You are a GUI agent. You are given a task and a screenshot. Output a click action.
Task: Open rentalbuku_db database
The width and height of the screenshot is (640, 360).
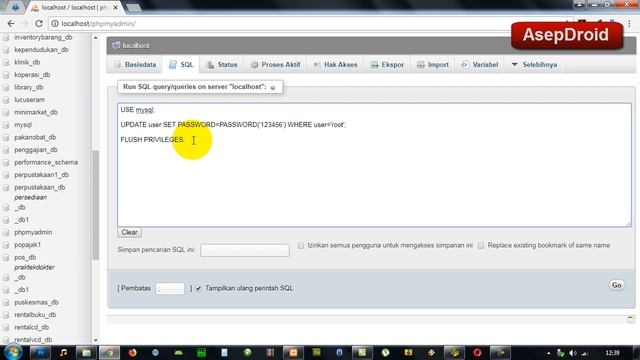(x=35, y=315)
